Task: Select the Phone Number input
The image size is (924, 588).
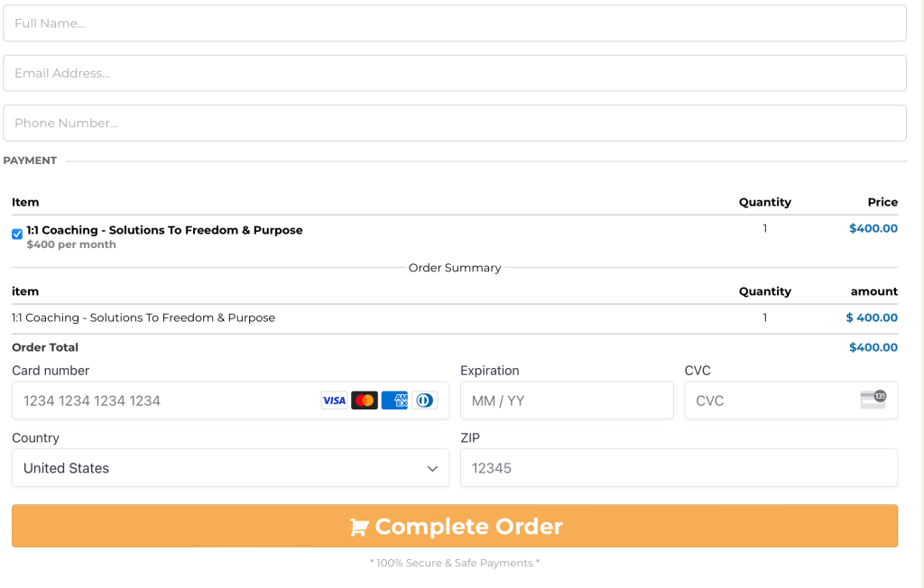Action: 455,123
